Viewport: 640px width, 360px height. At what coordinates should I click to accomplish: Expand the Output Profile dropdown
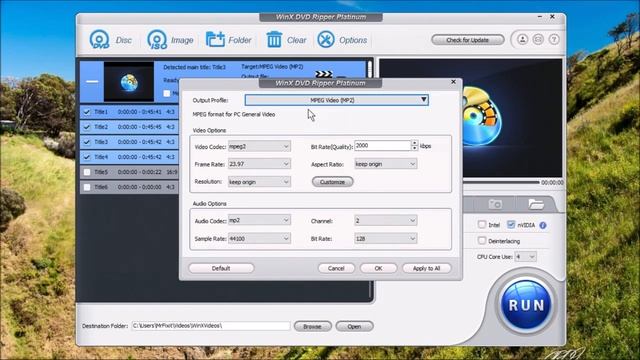point(337,100)
